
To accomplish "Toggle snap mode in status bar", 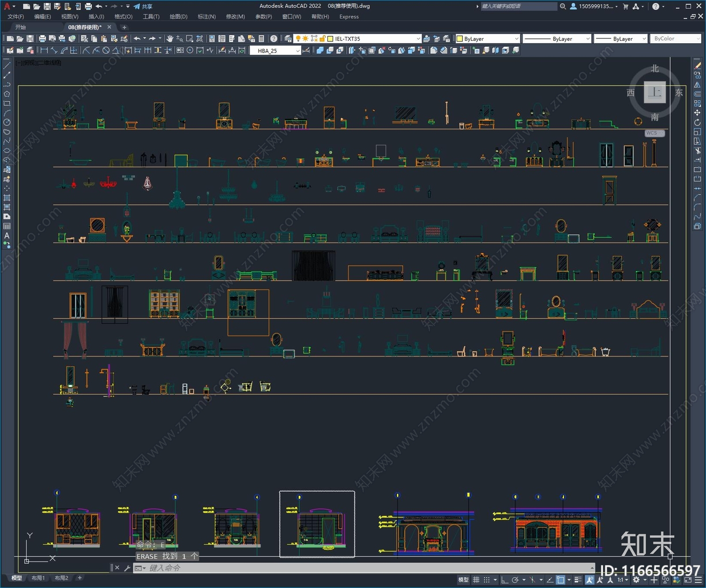I will (486, 580).
